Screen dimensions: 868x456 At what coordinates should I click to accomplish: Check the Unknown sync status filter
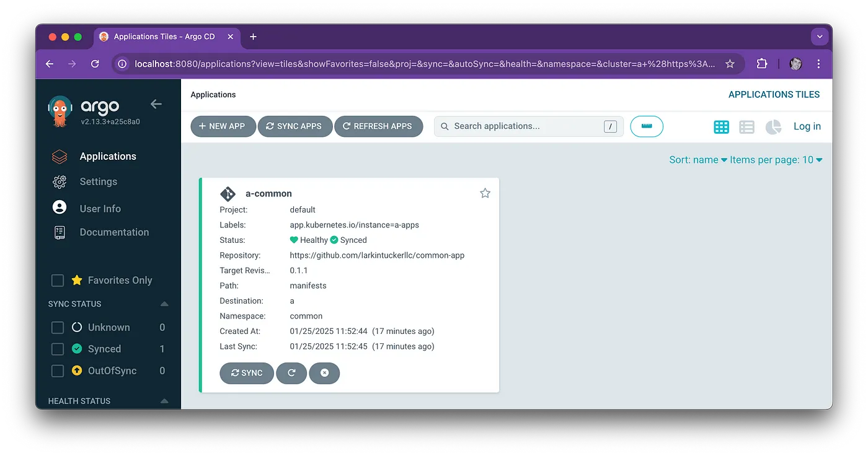click(58, 328)
